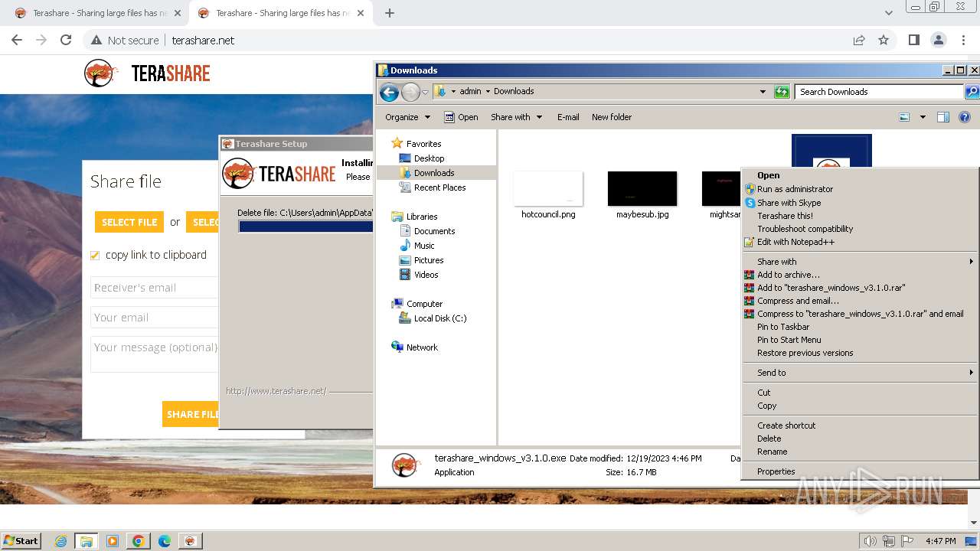The image size is (980, 551).
Task: Click the File Explorer taskbar icon
Action: (x=87, y=541)
